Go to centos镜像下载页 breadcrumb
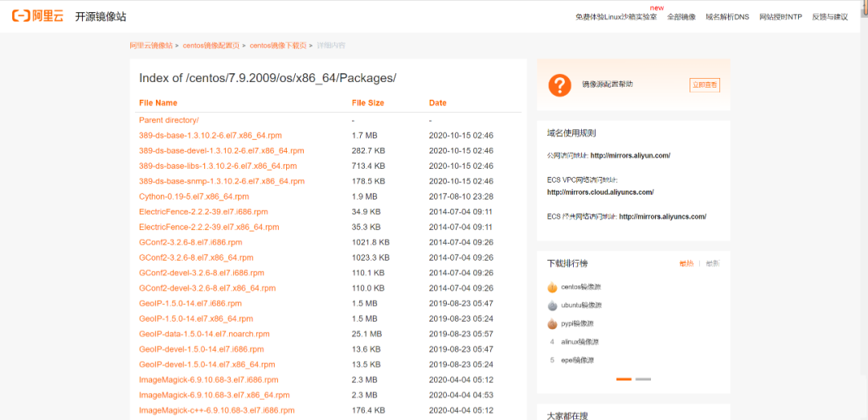The width and height of the screenshot is (868, 420). pos(278,45)
